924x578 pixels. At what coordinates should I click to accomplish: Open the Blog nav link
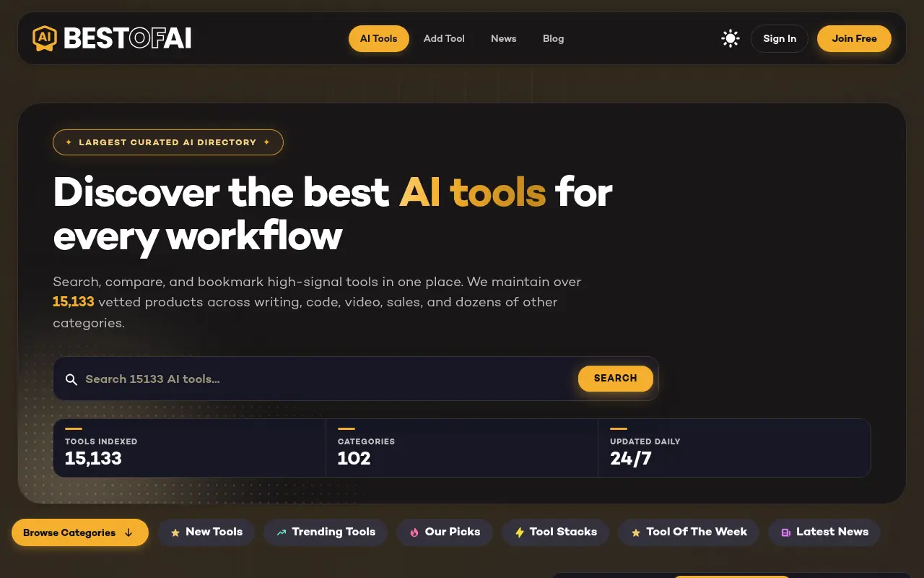554,38
